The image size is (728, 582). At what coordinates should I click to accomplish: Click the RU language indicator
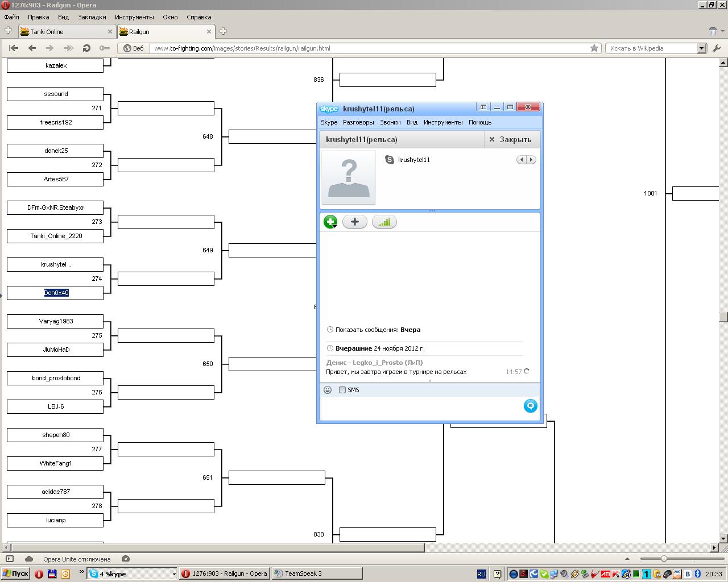click(481, 574)
